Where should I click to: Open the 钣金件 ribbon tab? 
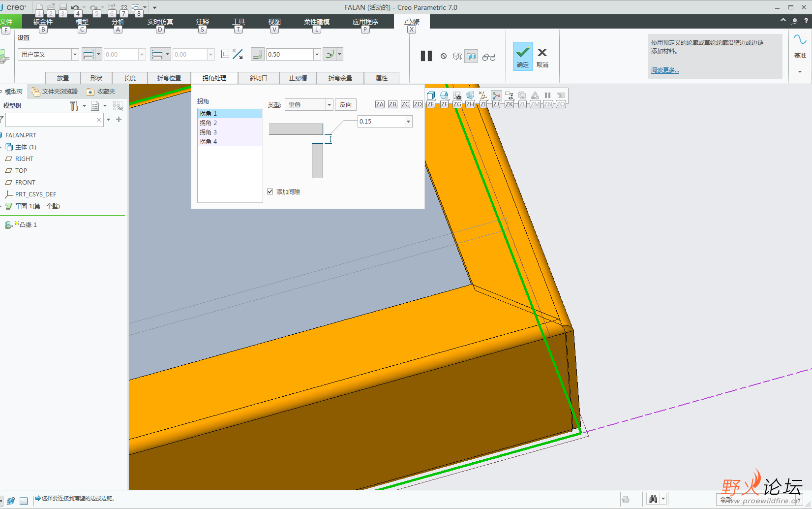[x=43, y=22]
